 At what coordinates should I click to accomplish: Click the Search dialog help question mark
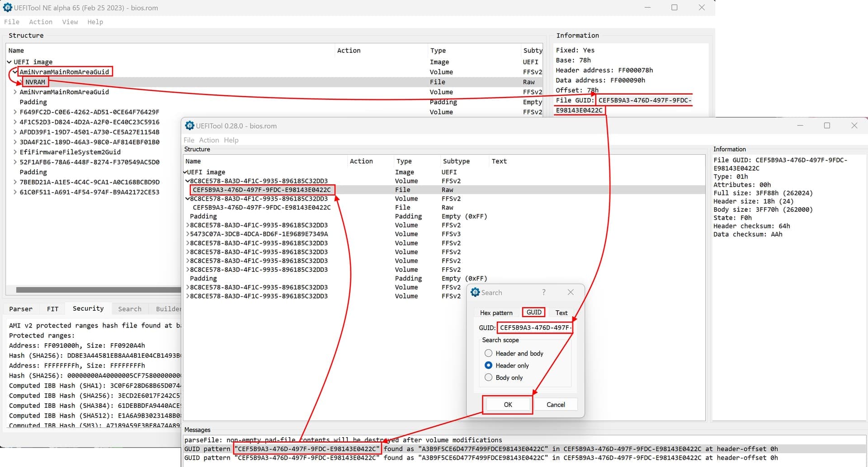543,292
